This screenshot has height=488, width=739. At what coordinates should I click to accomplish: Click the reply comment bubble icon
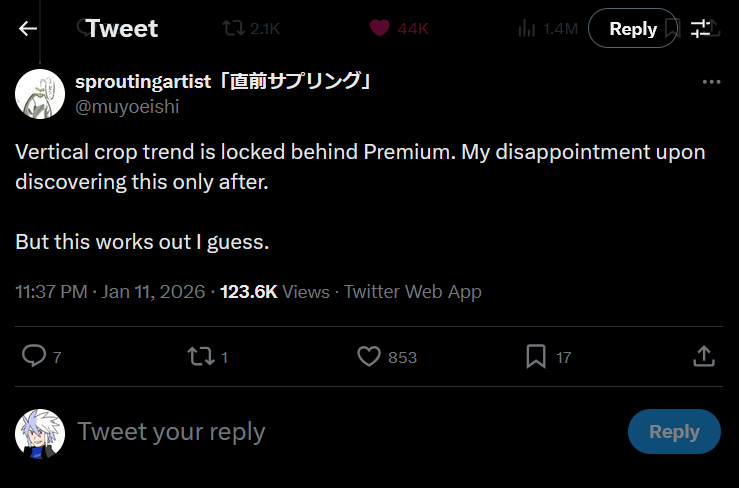[34, 356]
